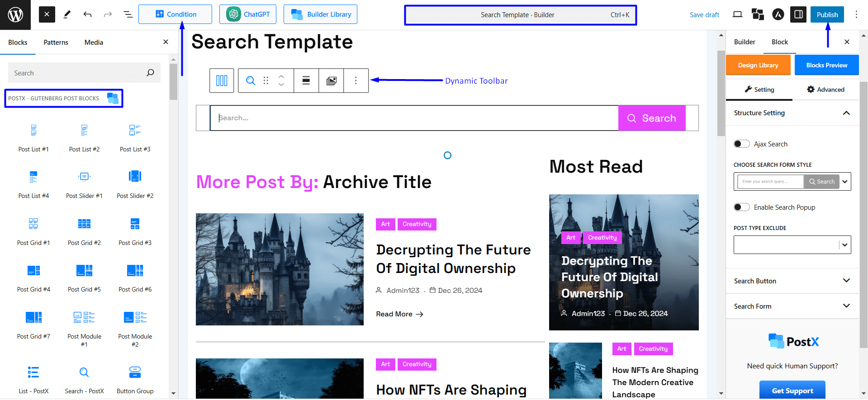
Task: Expand the Search Button section
Action: (792, 281)
